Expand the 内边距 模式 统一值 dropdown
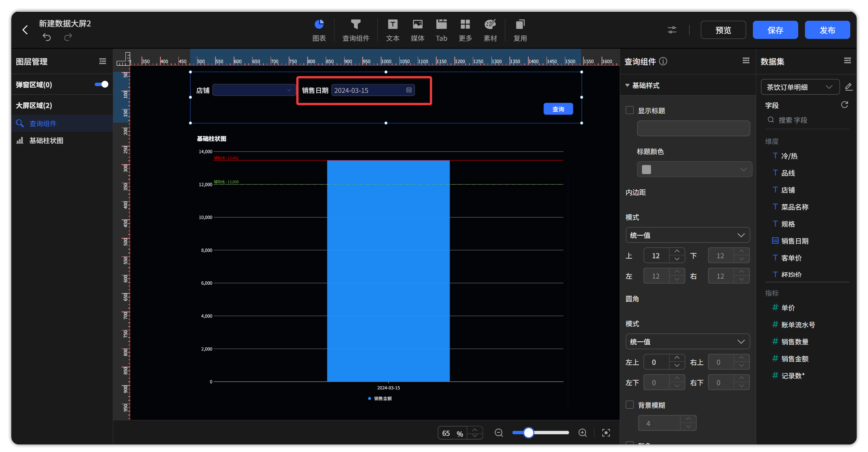The height and width of the screenshot is (452, 868). pyautogui.click(x=688, y=235)
